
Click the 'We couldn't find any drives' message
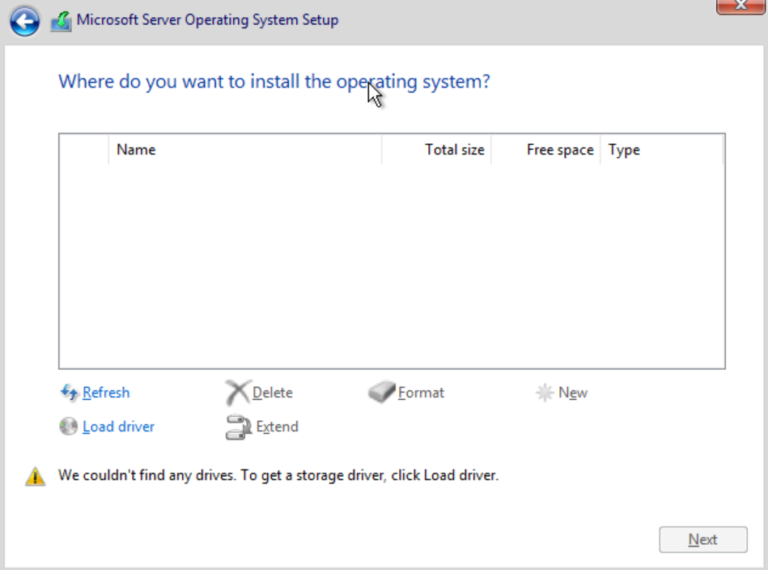tap(278, 475)
